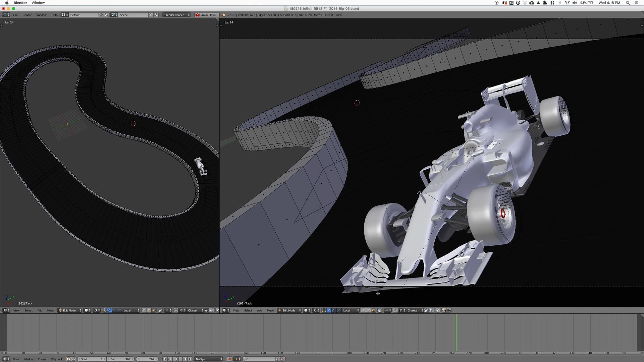Pause animation playback in timeline
644x362 pixels.
pyautogui.click(x=177, y=359)
